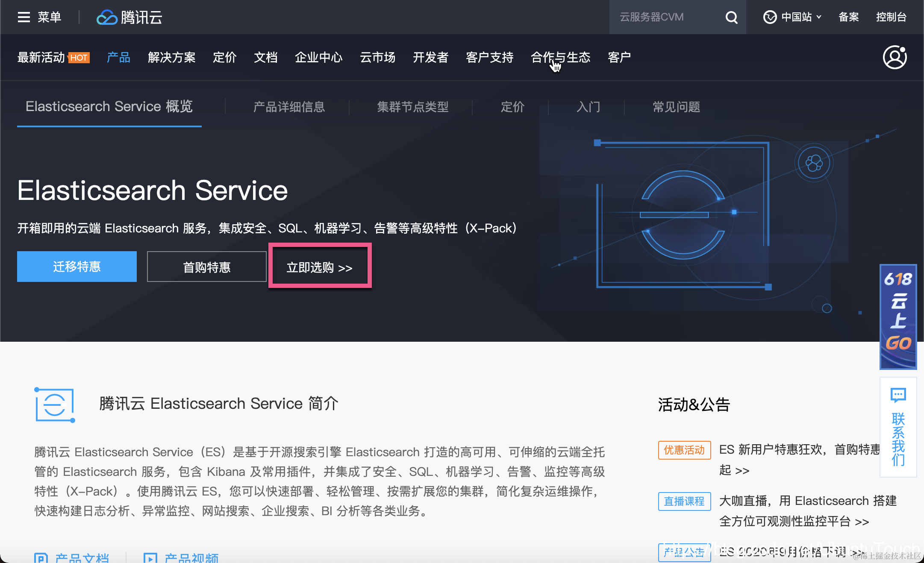Image resolution: width=924 pixels, height=563 pixels.
Task: Click the hamburger menu icon
Action: (24, 17)
